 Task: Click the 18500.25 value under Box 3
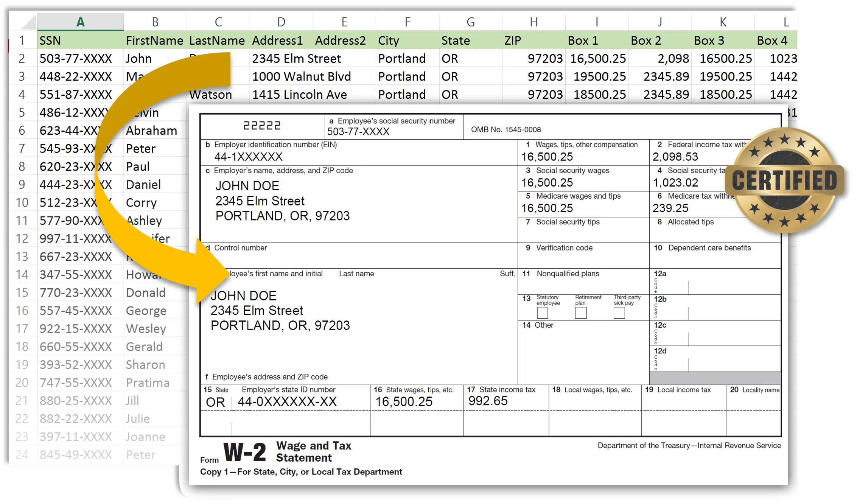click(x=723, y=94)
